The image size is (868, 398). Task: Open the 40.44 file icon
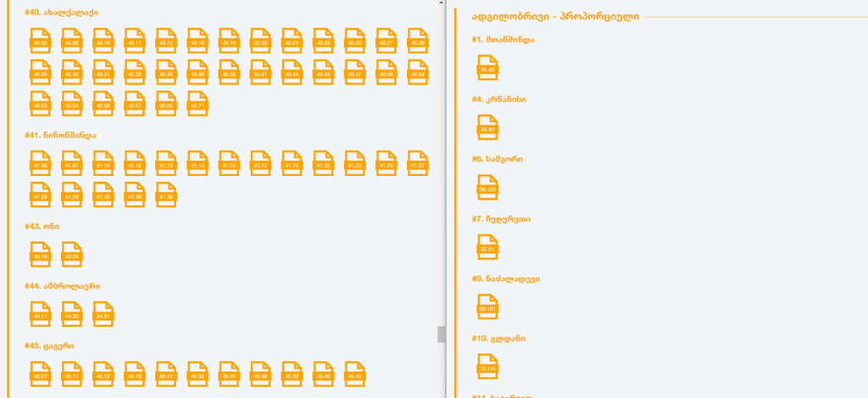click(x=292, y=73)
